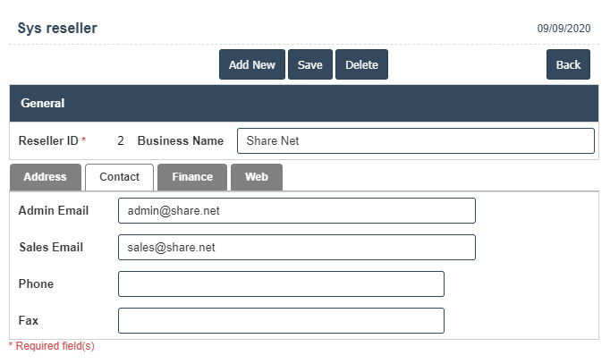
Task: Click the red Required field(s) note
Action: tap(52, 346)
